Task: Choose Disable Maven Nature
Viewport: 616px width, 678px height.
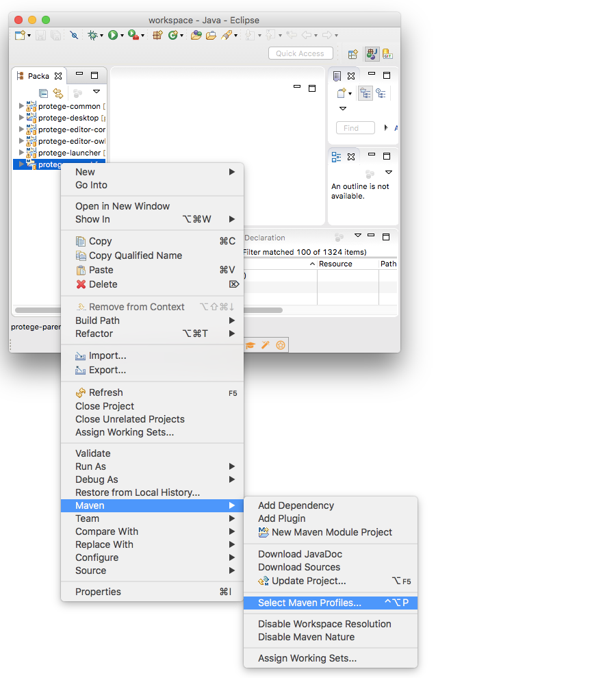Action: (x=331, y=637)
